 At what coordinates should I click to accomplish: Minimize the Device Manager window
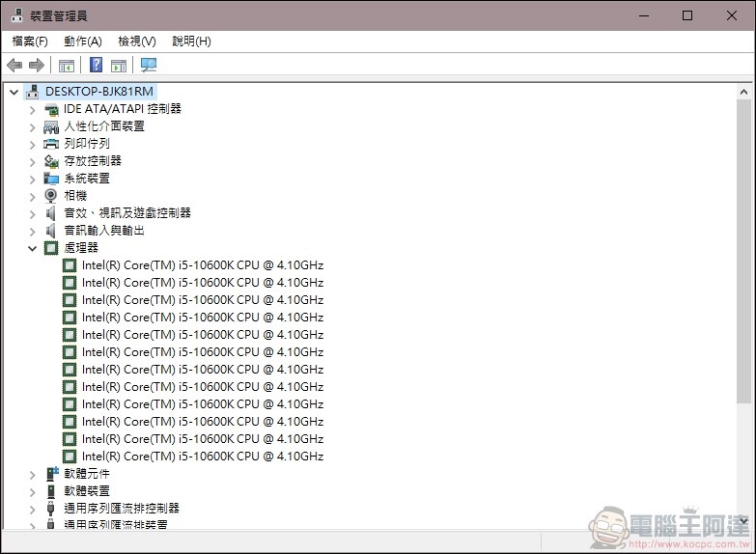pos(644,15)
